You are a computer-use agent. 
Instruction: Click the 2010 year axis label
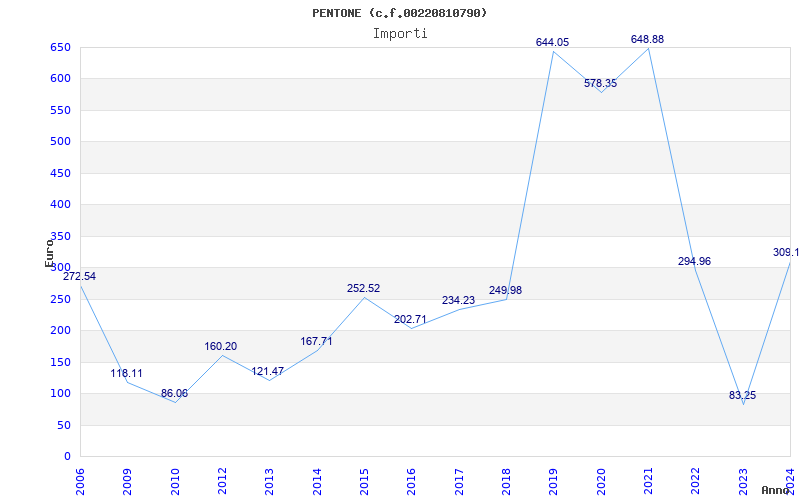[175, 482]
